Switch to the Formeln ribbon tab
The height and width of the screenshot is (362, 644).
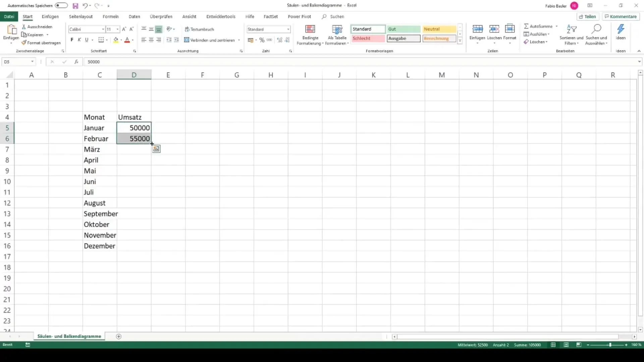point(111,16)
